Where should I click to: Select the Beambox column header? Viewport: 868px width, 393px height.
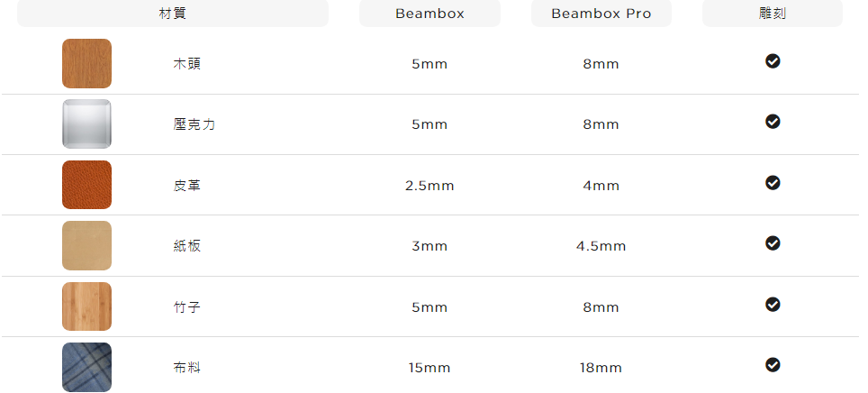tap(429, 14)
